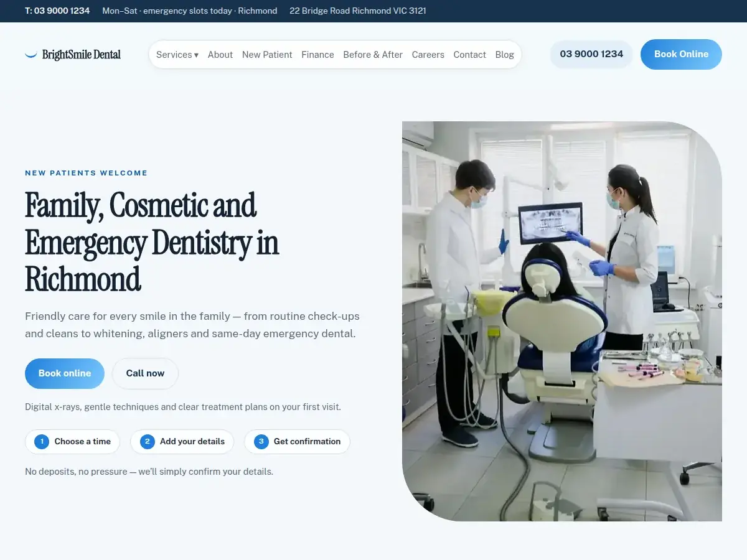Click the hero Book online button
The height and width of the screenshot is (560, 747).
pos(65,373)
